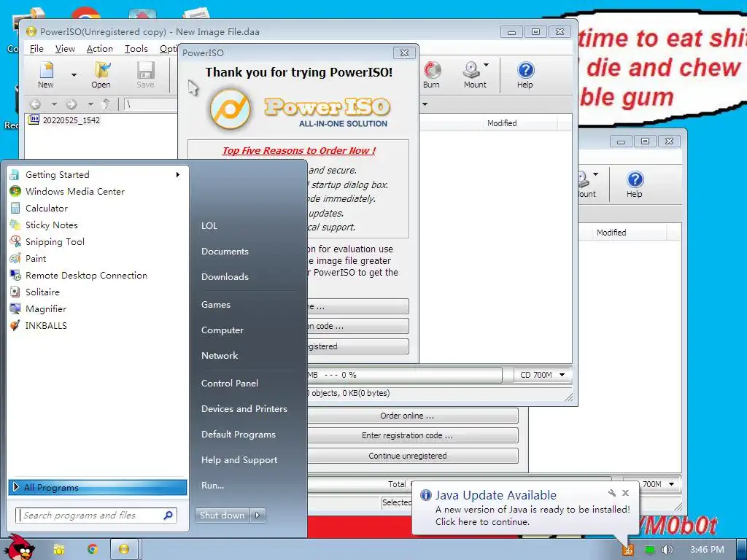Open Computer from Start menu
Image resolution: width=747 pixels, height=560 pixels.
[222, 330]
